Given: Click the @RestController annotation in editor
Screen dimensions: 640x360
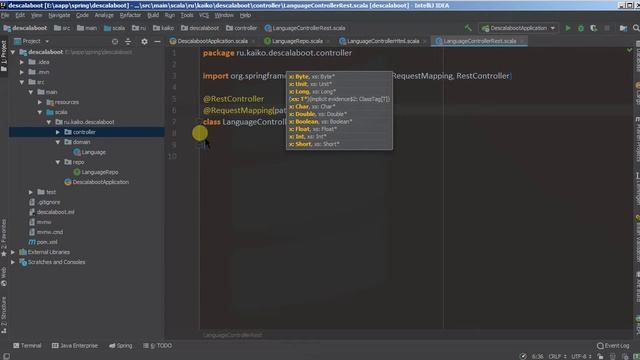Looking at the screenshot, I should point(234,99).
